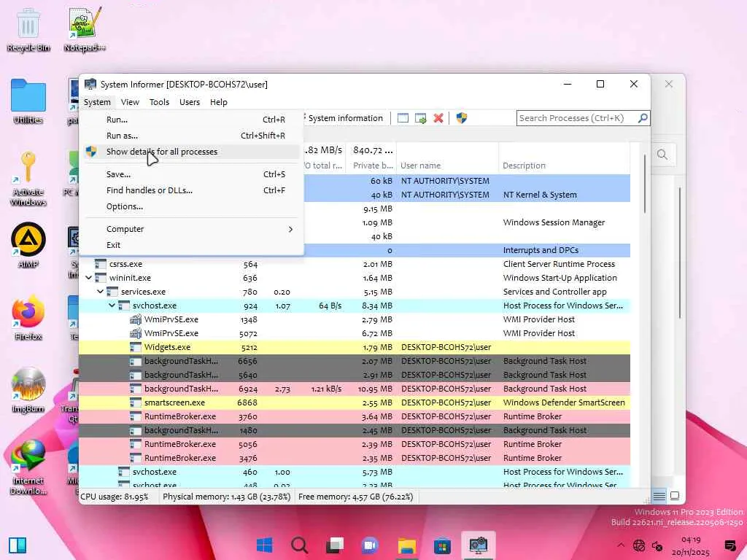Click the CPU usage status bar entry
The image size is (747, 560).
click(x=115, y=497)
